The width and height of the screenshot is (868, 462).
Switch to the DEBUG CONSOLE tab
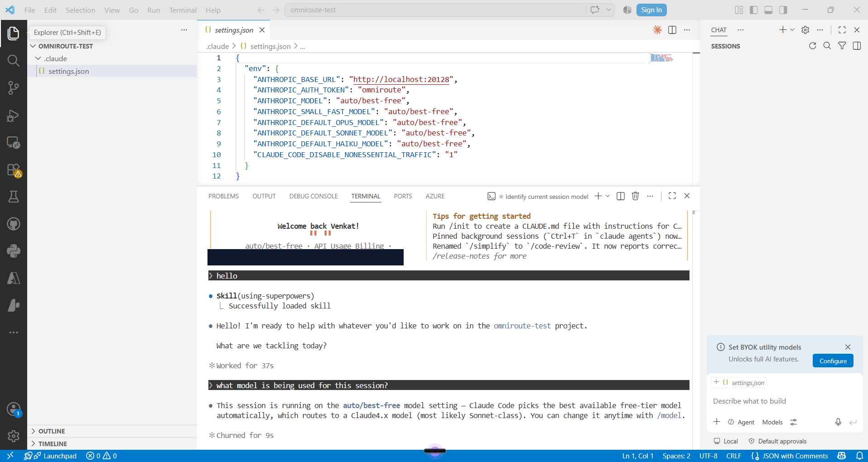(x=313, y=196)
